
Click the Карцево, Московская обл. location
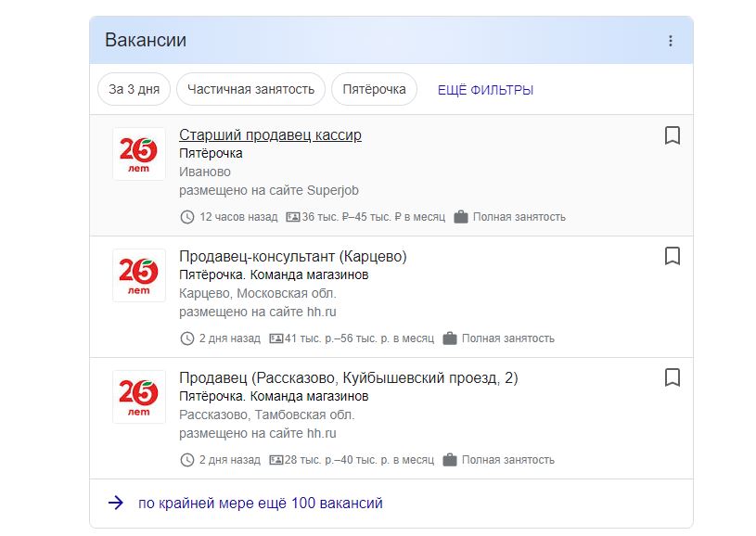pos(258,294)
